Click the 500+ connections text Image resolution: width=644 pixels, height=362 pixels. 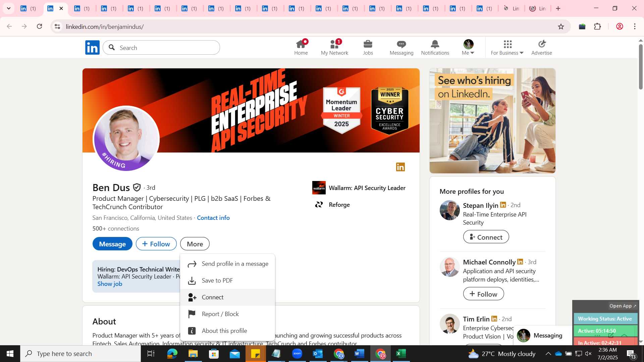point(116,228)
